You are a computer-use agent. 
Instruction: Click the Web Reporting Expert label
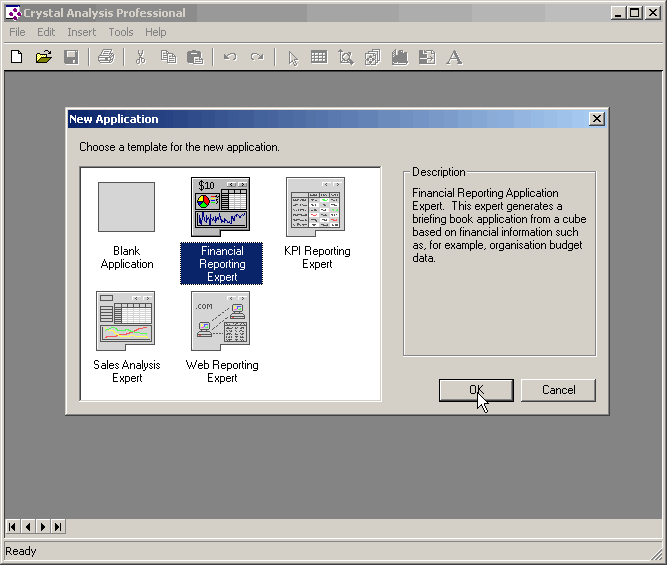[x=222, y=371]
